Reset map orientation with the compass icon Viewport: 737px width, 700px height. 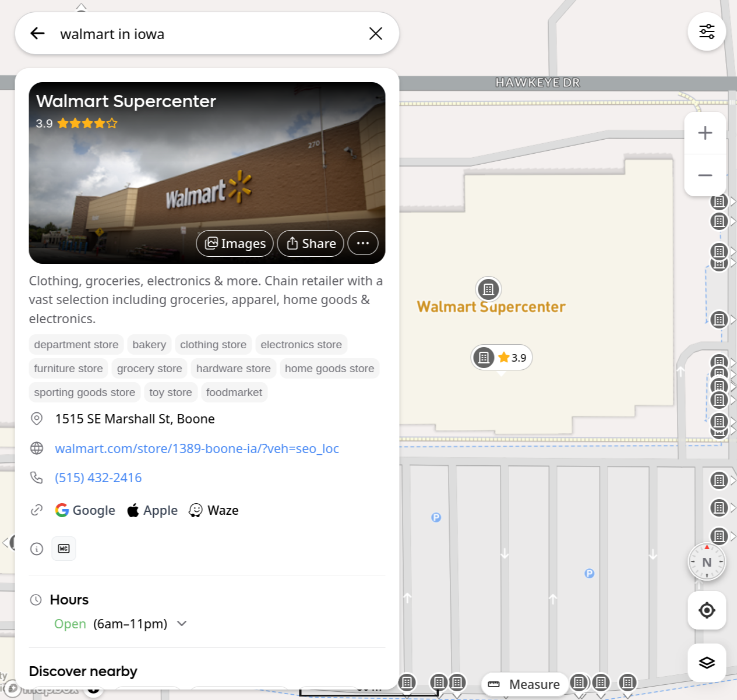707,561
